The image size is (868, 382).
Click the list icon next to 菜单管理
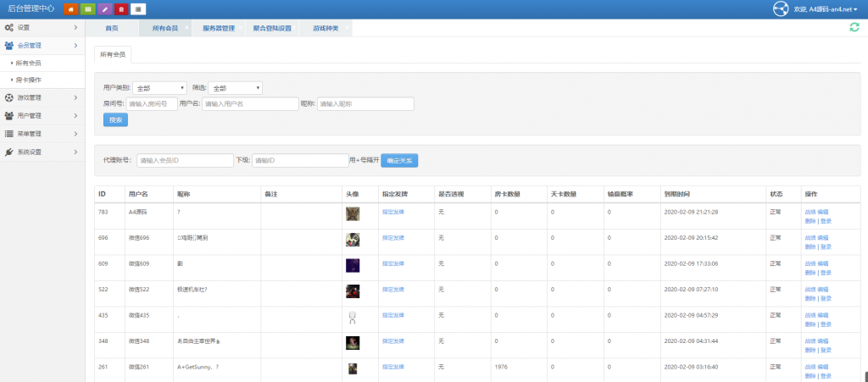(8, 134)
